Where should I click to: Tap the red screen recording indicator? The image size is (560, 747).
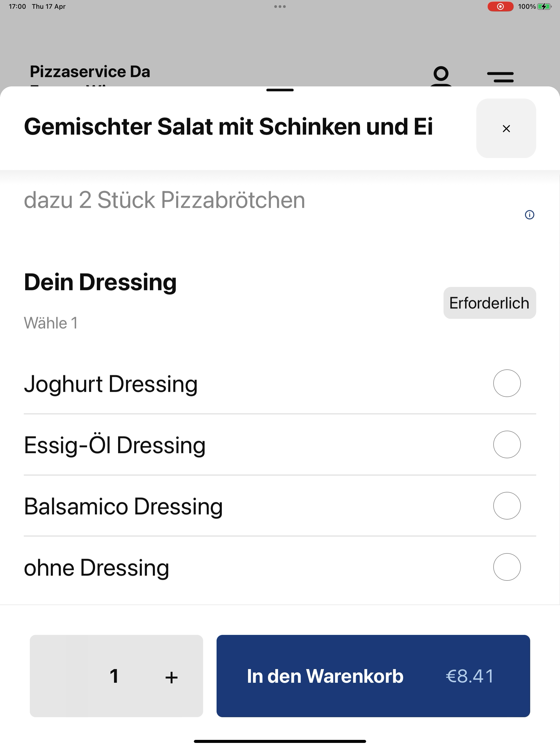[500, 6]
